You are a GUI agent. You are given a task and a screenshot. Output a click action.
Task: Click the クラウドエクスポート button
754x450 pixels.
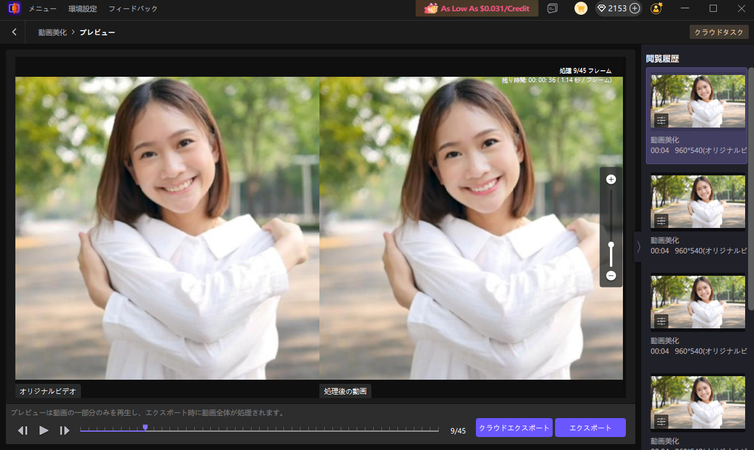514,427
